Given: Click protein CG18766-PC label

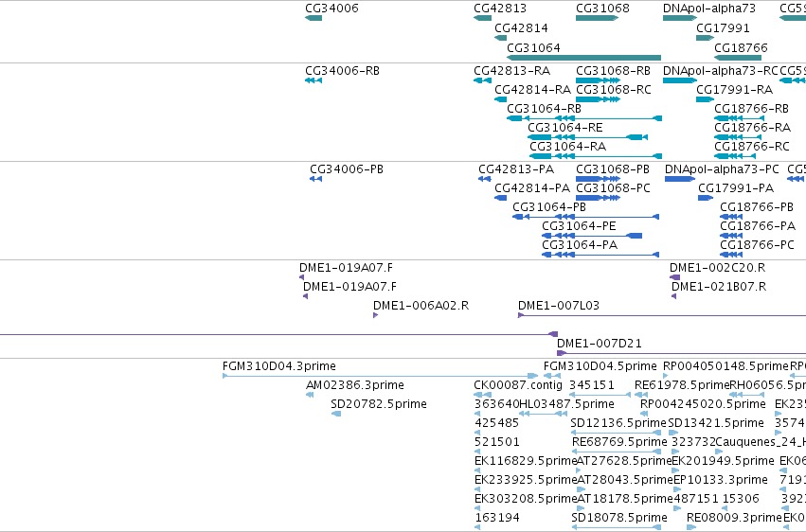Looking at the screenshot, I should 757,245.
